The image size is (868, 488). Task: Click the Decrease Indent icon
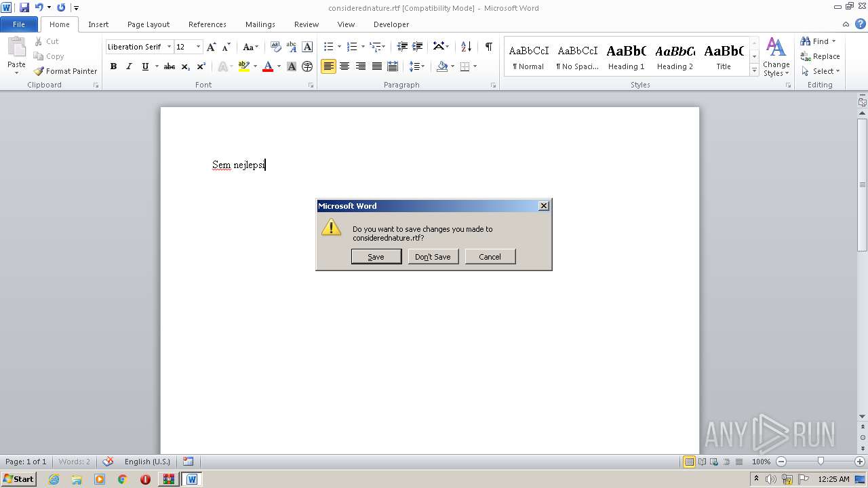coord(402,47)
